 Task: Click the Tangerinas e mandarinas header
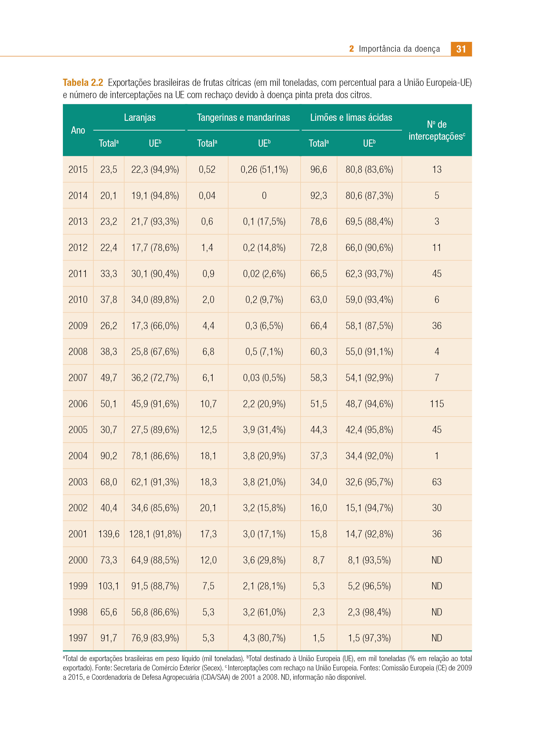coord(244,117)
